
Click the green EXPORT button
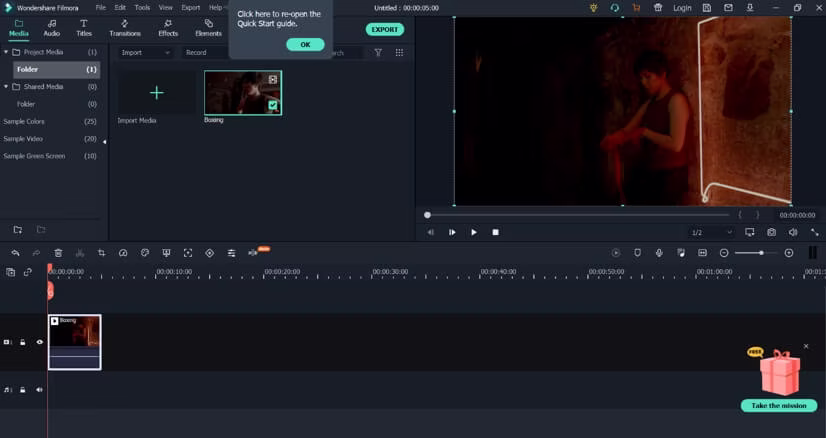(385, 30)
